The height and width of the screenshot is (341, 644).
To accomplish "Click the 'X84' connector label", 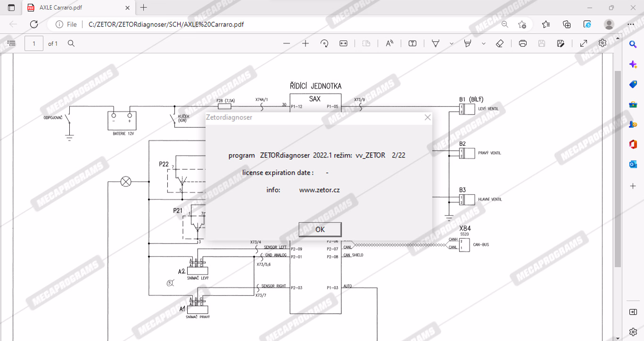I will pyautogui.click(x=465, y=228).
